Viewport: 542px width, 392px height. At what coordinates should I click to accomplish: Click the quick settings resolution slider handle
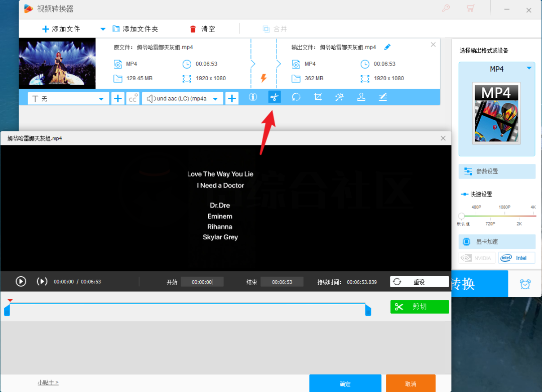(461, 216)
